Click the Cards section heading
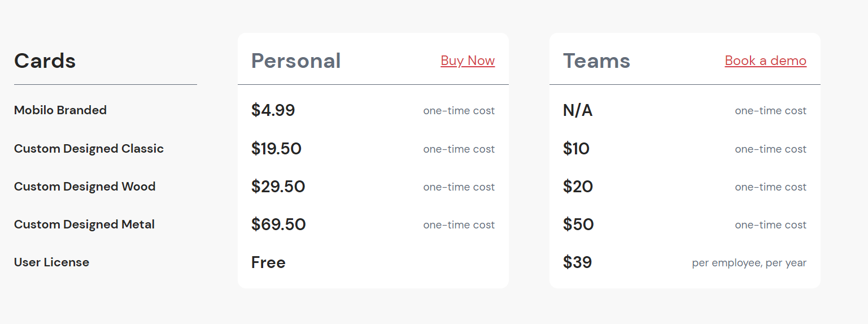Screen dimensions: 868x324 click(x=45, y=61)
